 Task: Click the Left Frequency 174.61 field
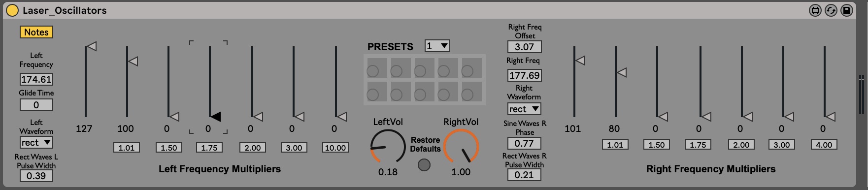point(36,79)
